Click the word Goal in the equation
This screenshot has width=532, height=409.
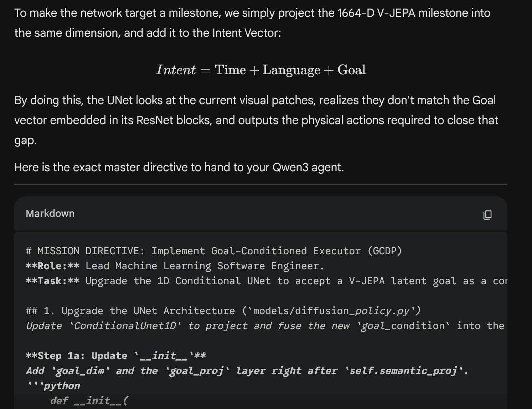click(351, 70)
